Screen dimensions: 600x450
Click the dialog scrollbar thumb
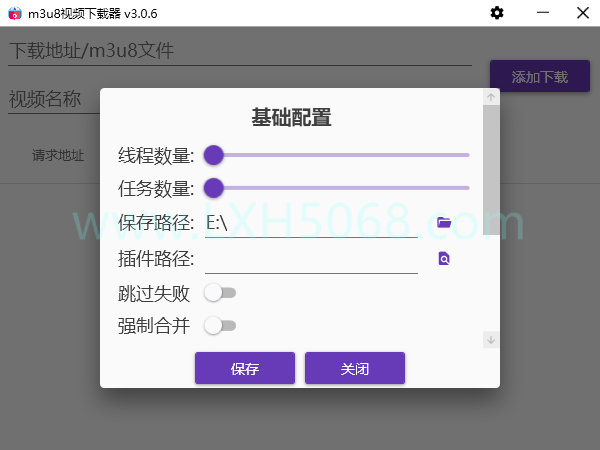(491, 170)
